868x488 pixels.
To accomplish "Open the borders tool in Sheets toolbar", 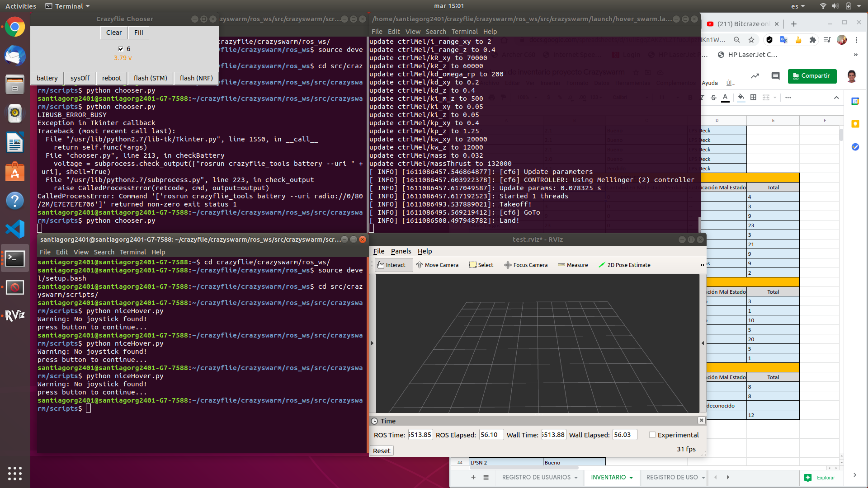I will coord(753,97).
